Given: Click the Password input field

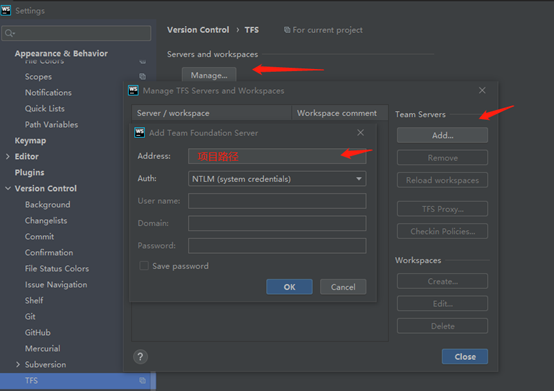Looking at the screenshot, I should [x=277, y=246].
